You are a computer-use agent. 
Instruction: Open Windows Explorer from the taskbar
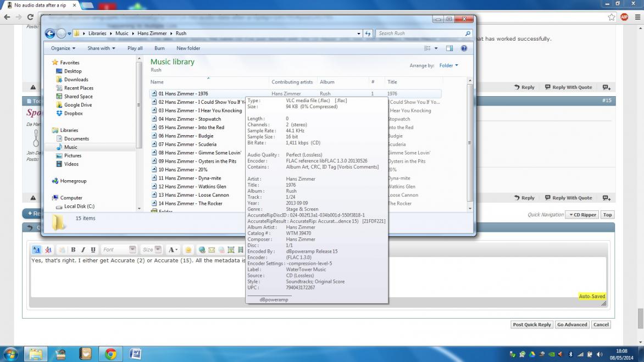click(35, 354)
